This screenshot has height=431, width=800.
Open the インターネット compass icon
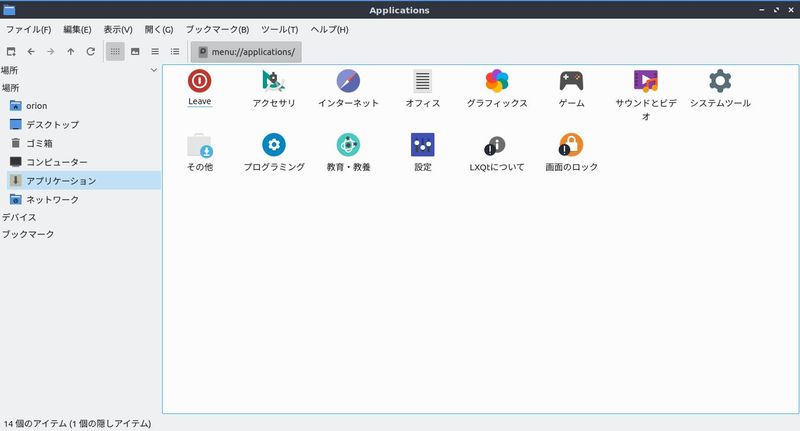click(x=348, y=81)
